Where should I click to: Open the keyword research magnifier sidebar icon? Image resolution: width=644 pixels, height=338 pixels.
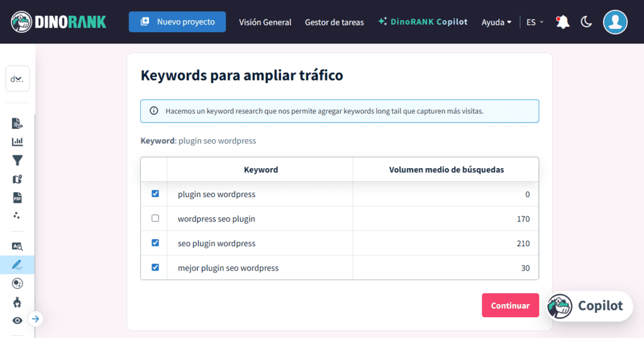pyautogui.click(x=17, y=246)
